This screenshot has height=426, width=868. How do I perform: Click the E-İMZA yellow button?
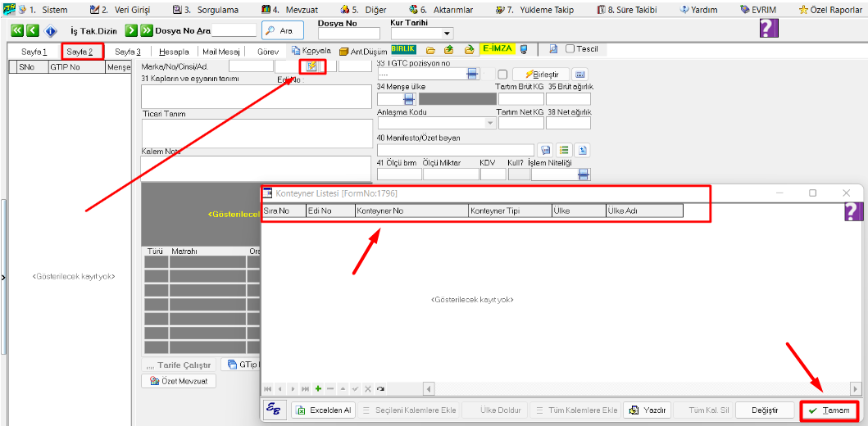(499, 49)
